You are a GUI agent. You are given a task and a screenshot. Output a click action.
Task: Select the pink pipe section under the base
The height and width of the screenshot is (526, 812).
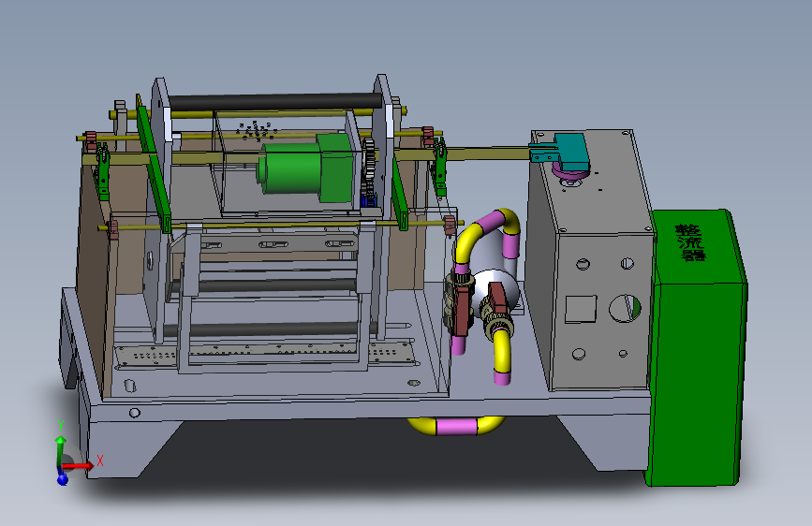[x=456, y=426]
